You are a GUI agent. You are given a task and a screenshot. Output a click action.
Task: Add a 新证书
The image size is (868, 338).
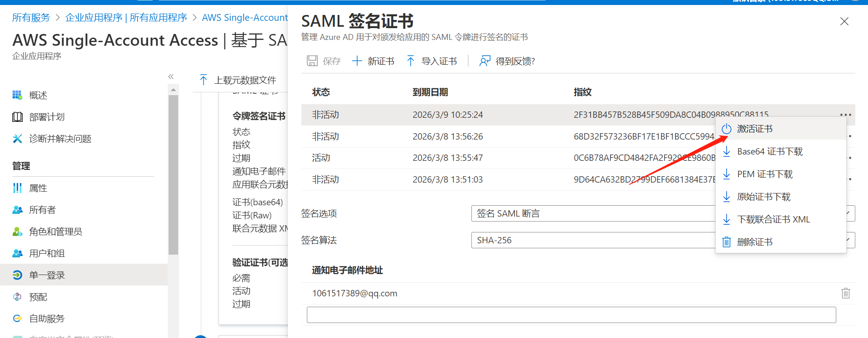[373, 61]
